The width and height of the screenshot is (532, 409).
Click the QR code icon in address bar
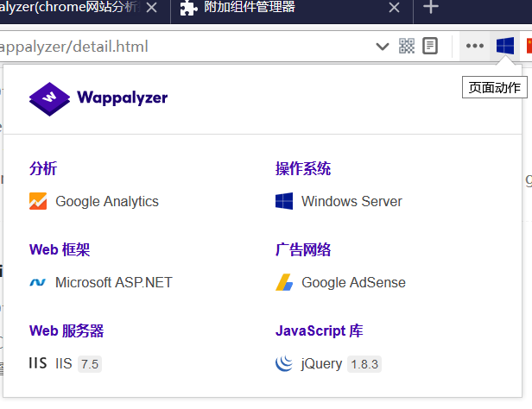(x=407, y=46)
